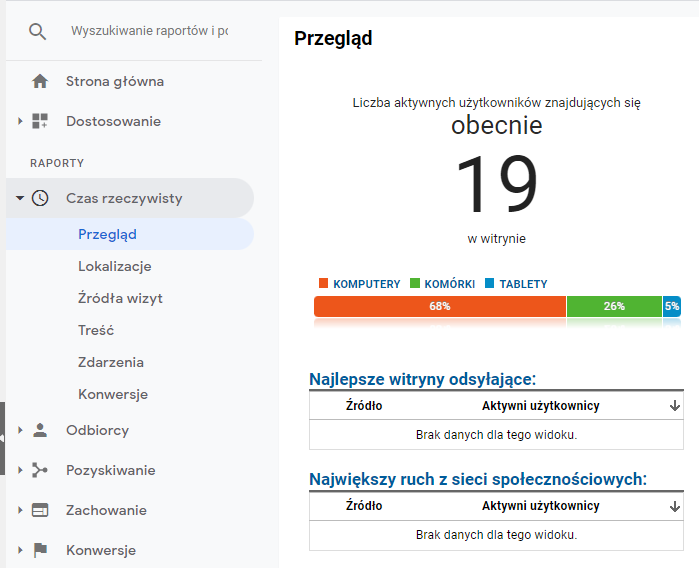Click the 68% orange bar segment
699x568 pixels.
440,306
